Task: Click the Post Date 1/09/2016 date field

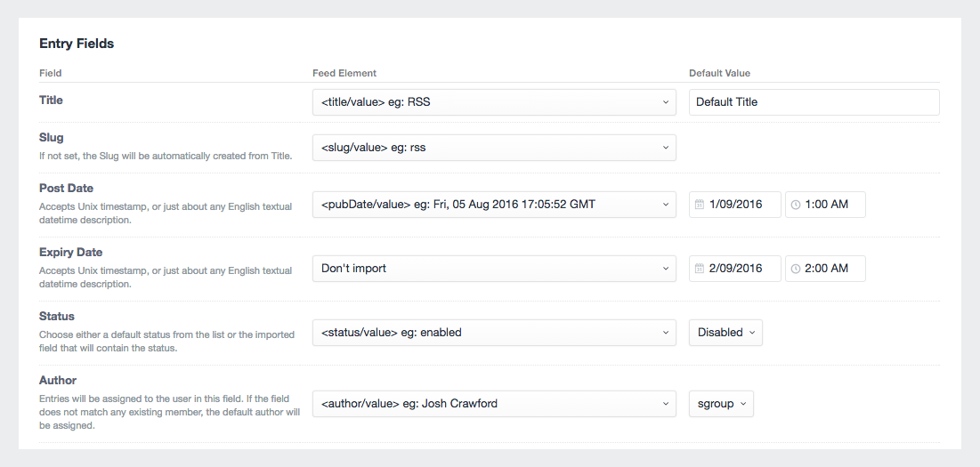Action: point(743,205)
